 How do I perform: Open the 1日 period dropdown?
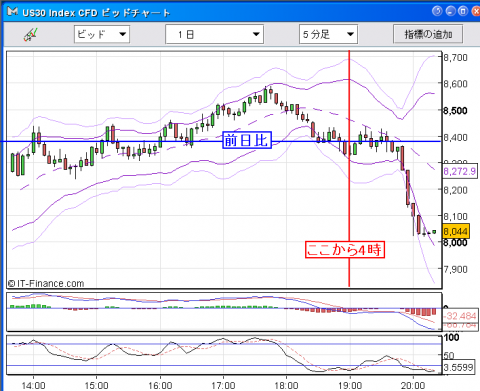tap(214, 34)
